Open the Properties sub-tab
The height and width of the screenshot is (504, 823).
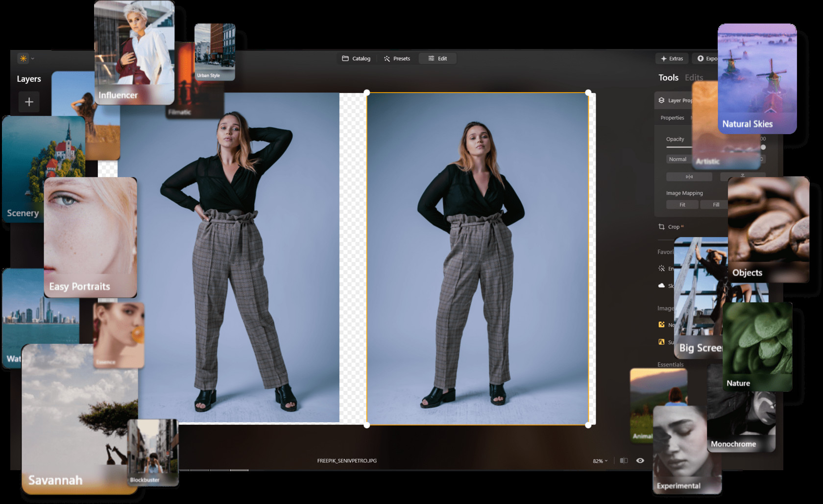tap(672, 118)
